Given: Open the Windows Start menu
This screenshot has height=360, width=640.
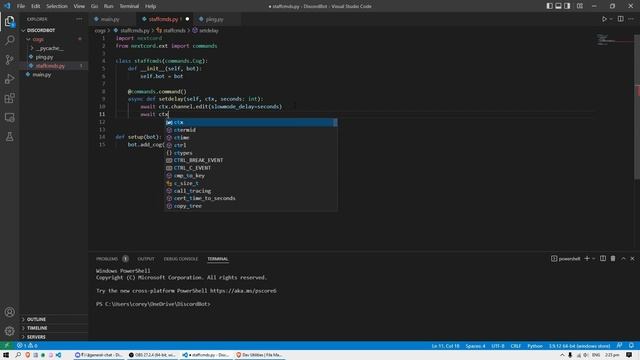Looking at the screenshot, I should point(6,355).
